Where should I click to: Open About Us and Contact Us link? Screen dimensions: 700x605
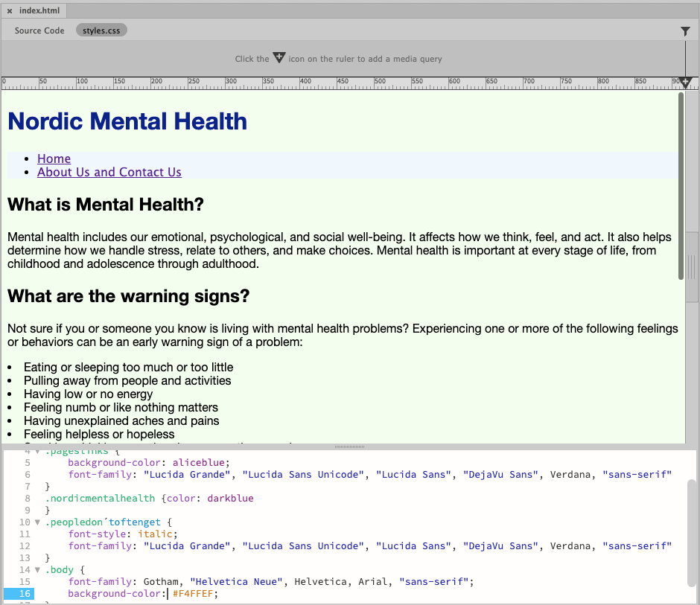109,172
